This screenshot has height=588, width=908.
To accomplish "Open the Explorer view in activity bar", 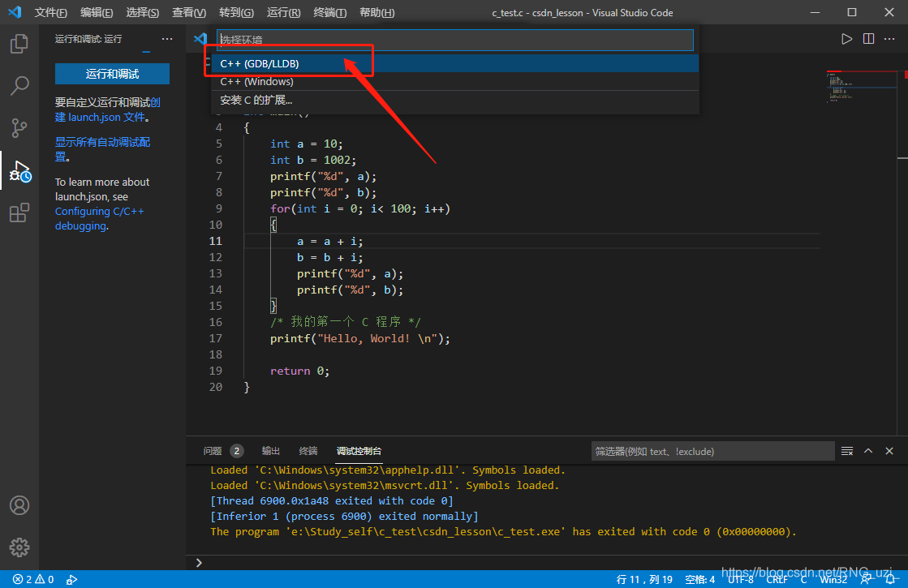I will (x=19, y=44).
